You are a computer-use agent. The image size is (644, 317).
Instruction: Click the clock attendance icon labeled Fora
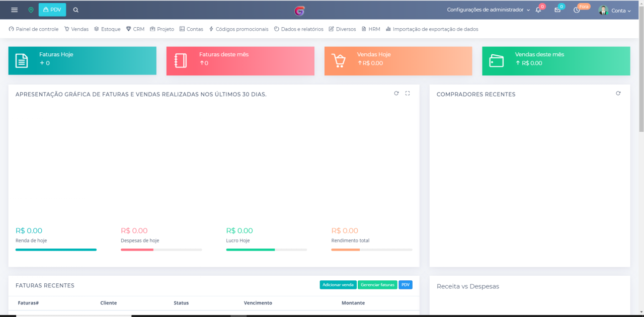click(577, 10)
